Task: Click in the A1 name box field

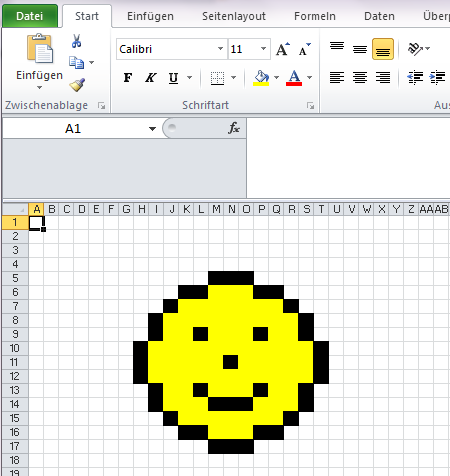Action: point(73,129)
